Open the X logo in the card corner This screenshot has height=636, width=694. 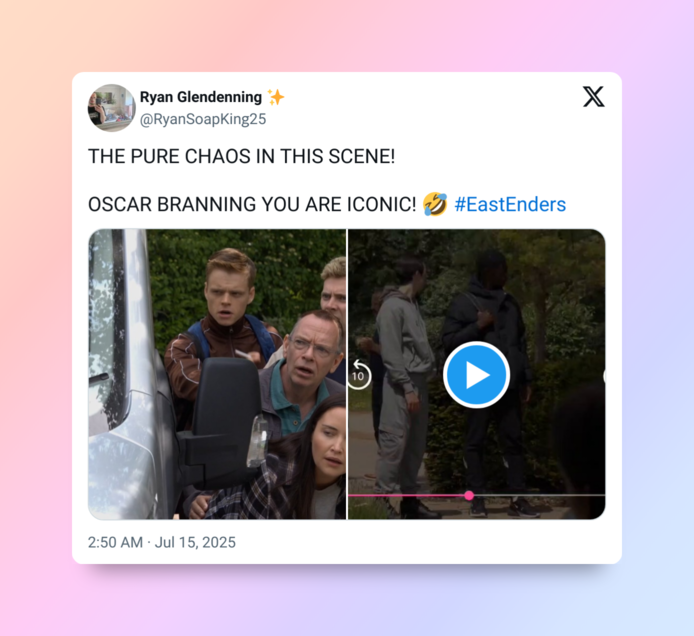coord(594,96)
